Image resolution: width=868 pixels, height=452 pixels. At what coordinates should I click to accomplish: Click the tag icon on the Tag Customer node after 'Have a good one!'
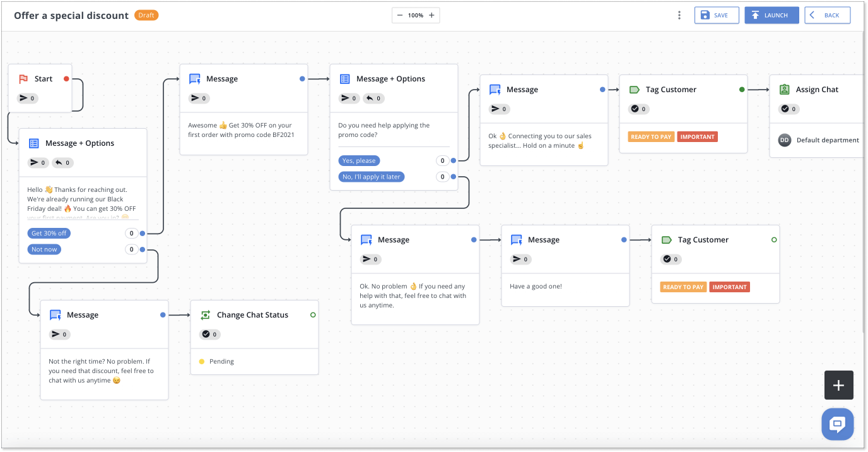click(x=667, y=240)
